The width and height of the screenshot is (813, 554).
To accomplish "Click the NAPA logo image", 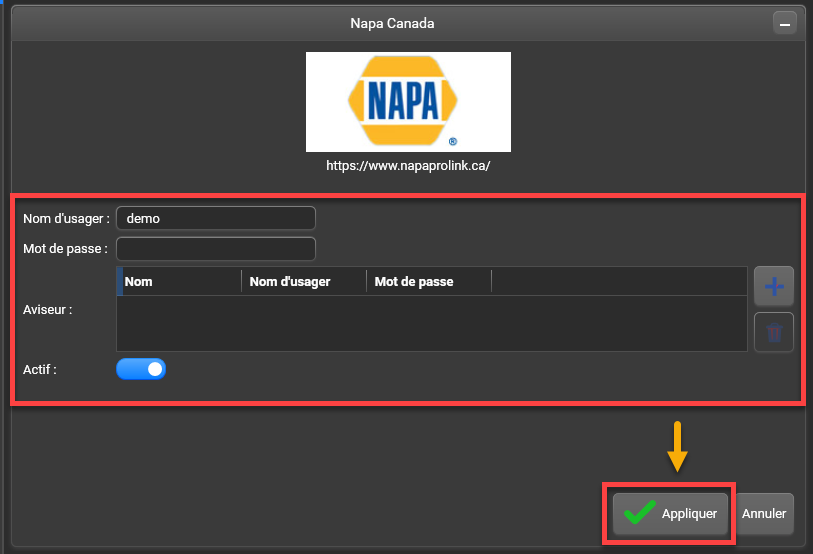I will [408, 102].
